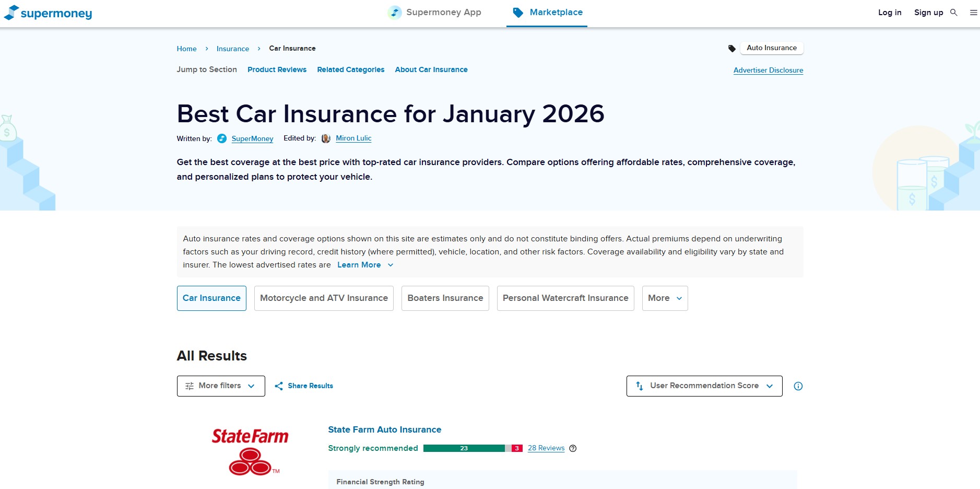Image resolution: width=980 pixels, height=489 pixels.
Task: Open the Supermoney App tab
Action: click(x=434, y=13)
